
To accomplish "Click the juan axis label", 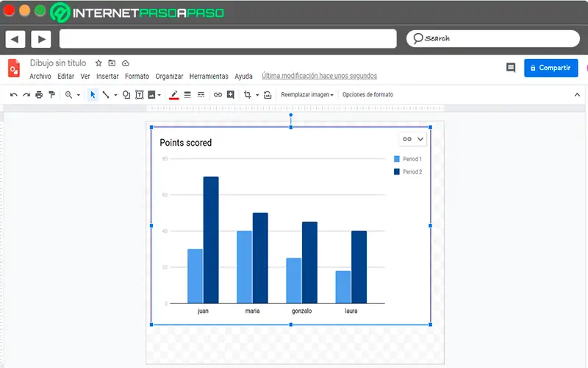I will [x=203, y=311].
